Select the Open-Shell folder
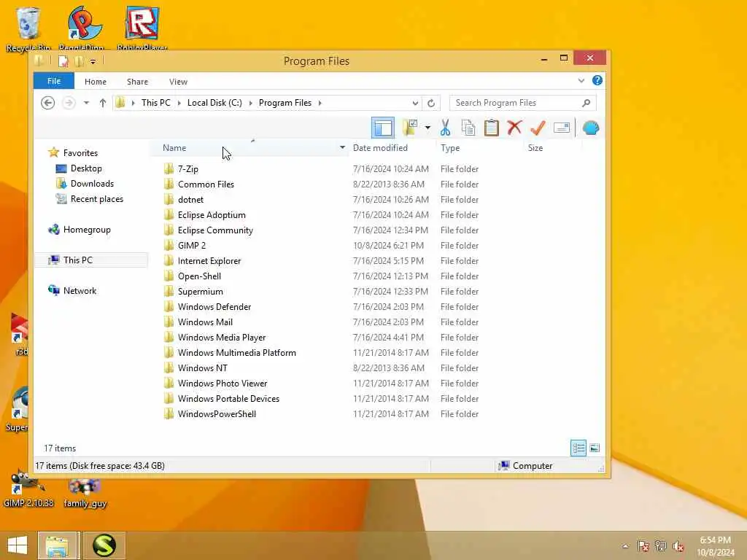747x560 pixels. point(199,276)
